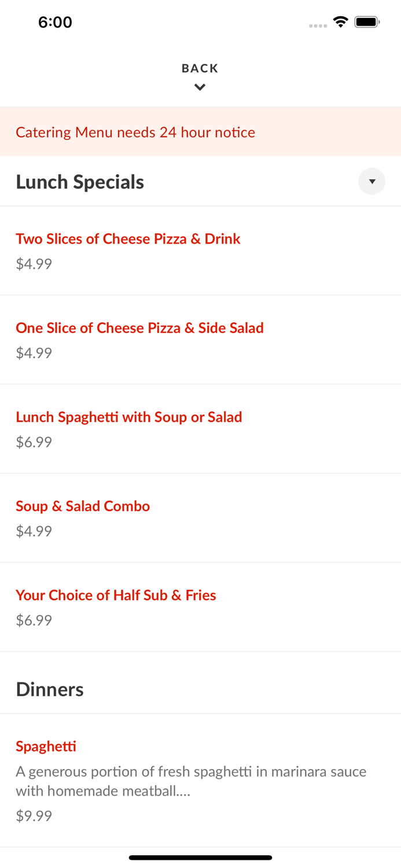401x868 pixels.
Task: Open the BACK disclosure chevron
Action: click(200, 87)
